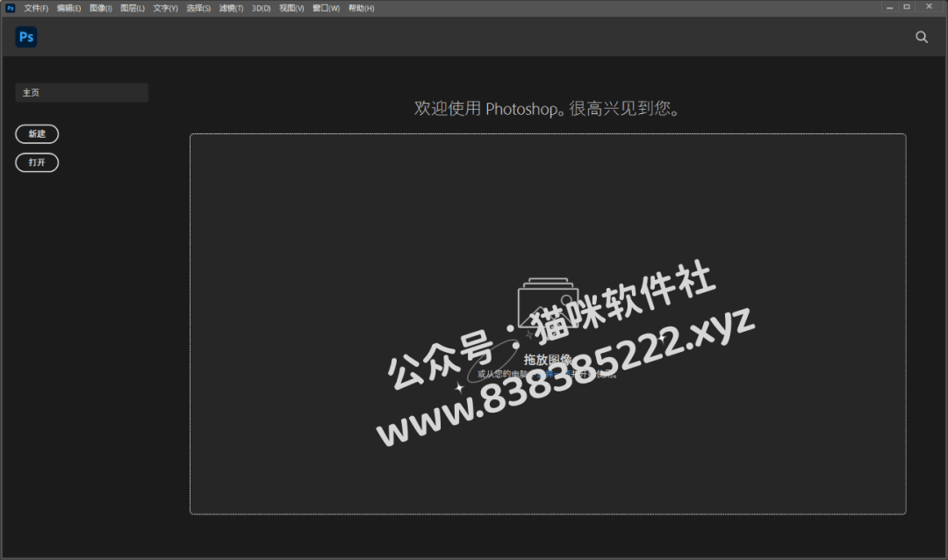Image resolution: width=948 pixels, height=560 pixels.
Task: Open the 文件(F) menu
Action: 36,9
